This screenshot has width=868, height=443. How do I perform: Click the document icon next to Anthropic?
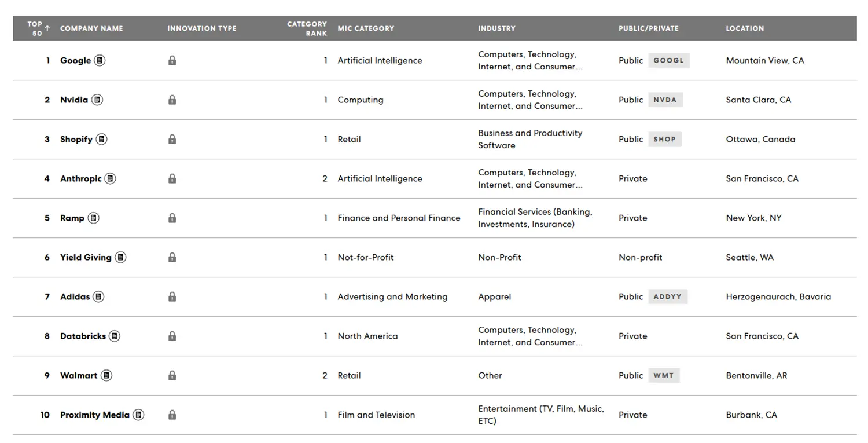coord(110,178)
